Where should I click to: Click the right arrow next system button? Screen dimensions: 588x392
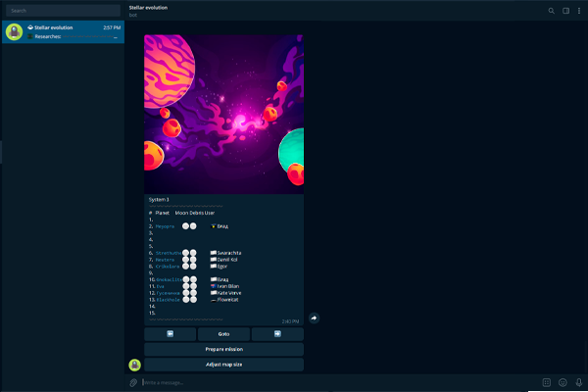(277, 334)
